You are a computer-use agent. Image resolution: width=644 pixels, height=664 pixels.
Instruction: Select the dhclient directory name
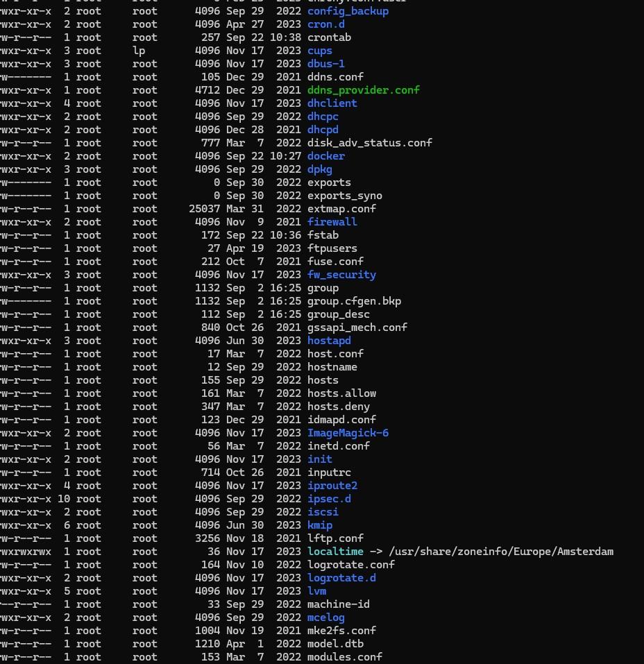pyautogui.click(x=332, y=103)
